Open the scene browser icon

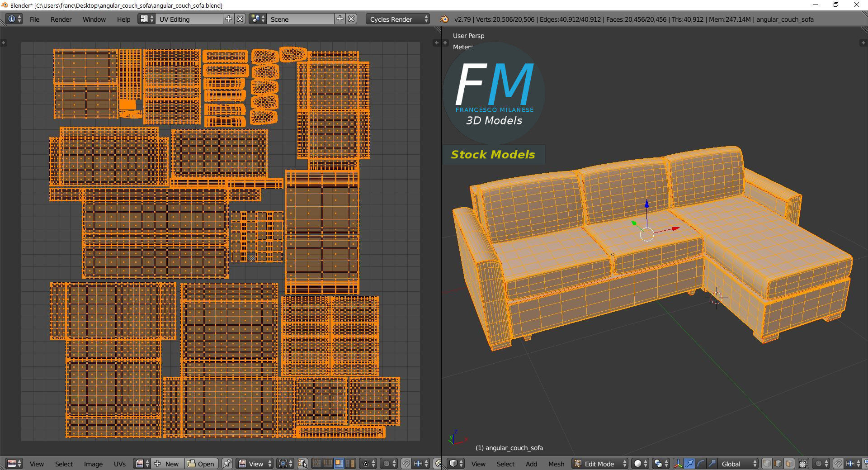click(258, 19)
